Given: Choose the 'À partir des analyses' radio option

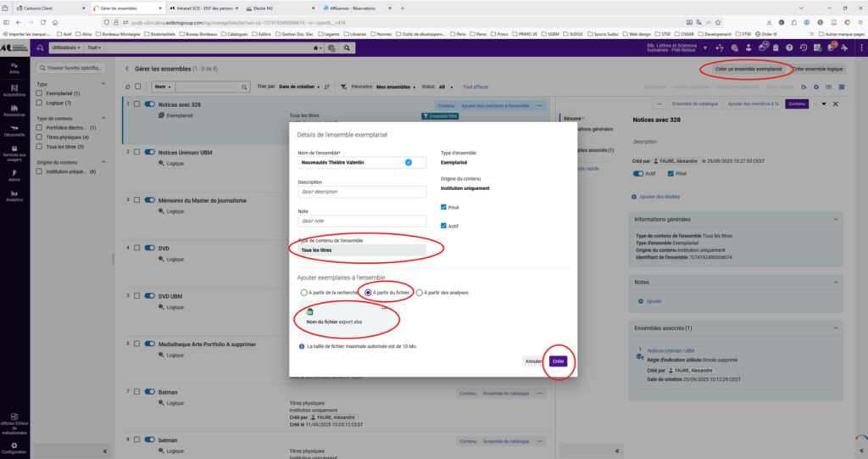Looking at the screenshot, I should tap(420, 293).
